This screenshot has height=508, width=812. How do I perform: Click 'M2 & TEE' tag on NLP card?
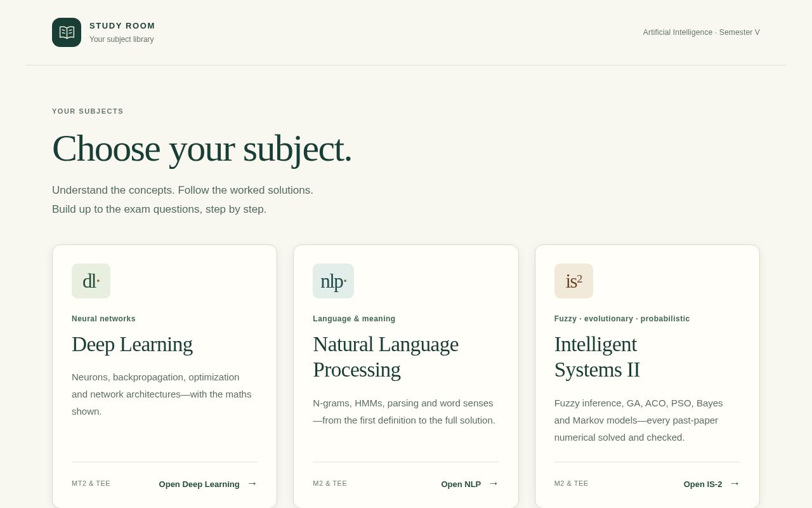click(330, 483)
